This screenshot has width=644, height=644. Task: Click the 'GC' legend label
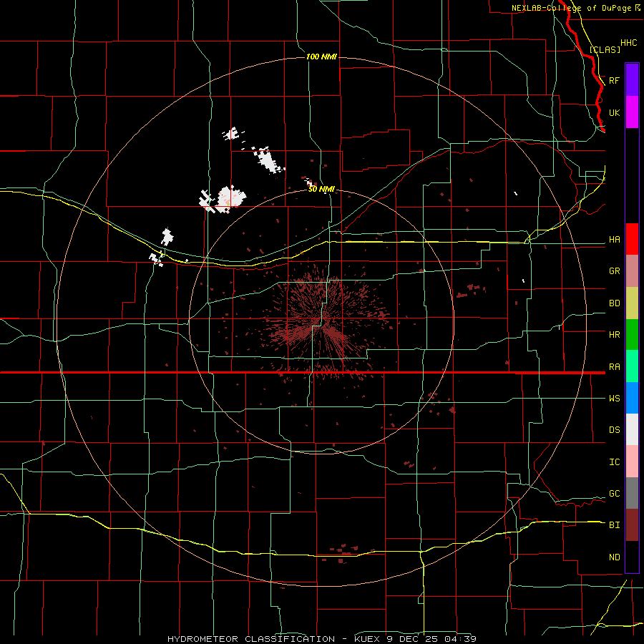coord(615,494)
